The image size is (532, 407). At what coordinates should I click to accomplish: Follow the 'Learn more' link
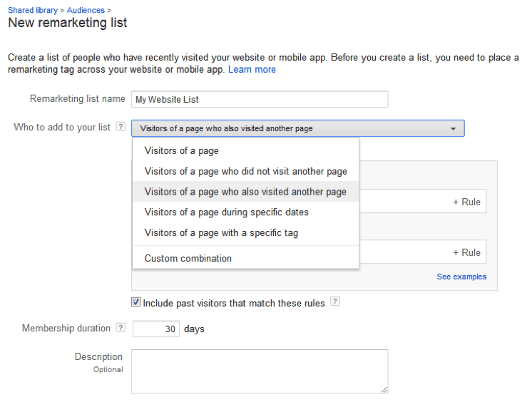tap(252, 70)
